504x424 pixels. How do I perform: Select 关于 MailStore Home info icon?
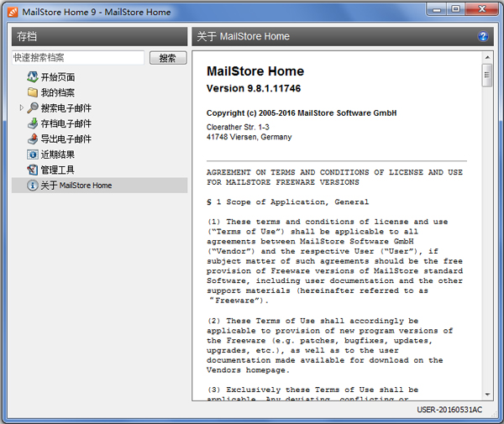coord(33,185)
